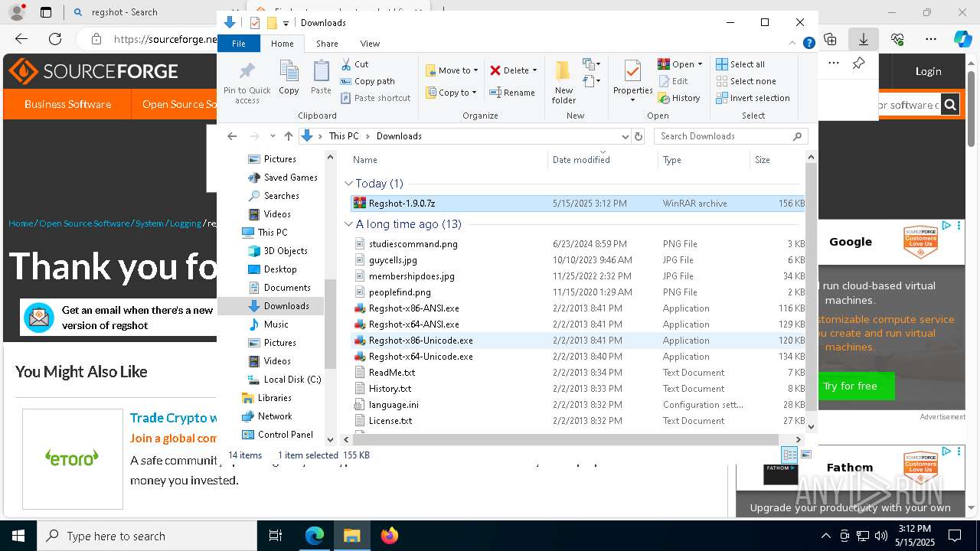Open Microsoft Edge from the taskbar
980x551 pixels.
tap(315, 536)
